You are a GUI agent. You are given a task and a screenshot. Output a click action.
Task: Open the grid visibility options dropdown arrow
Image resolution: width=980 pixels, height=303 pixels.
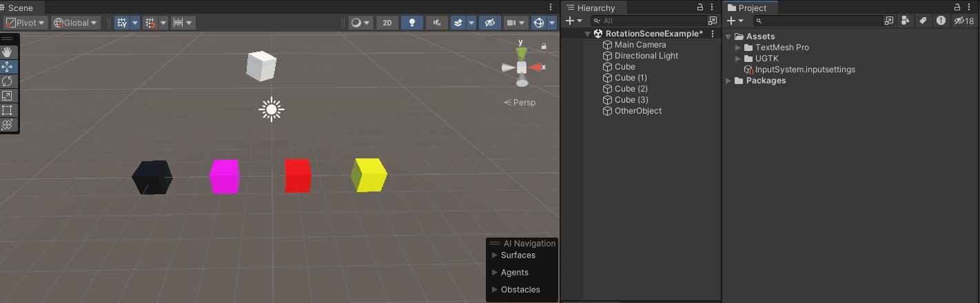135,23
